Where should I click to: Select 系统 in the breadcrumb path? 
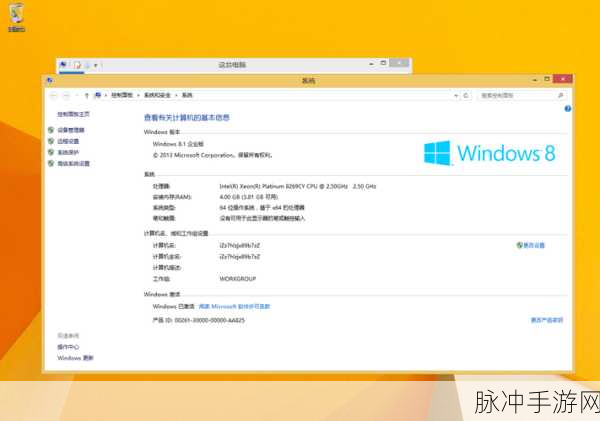[187, 95]
